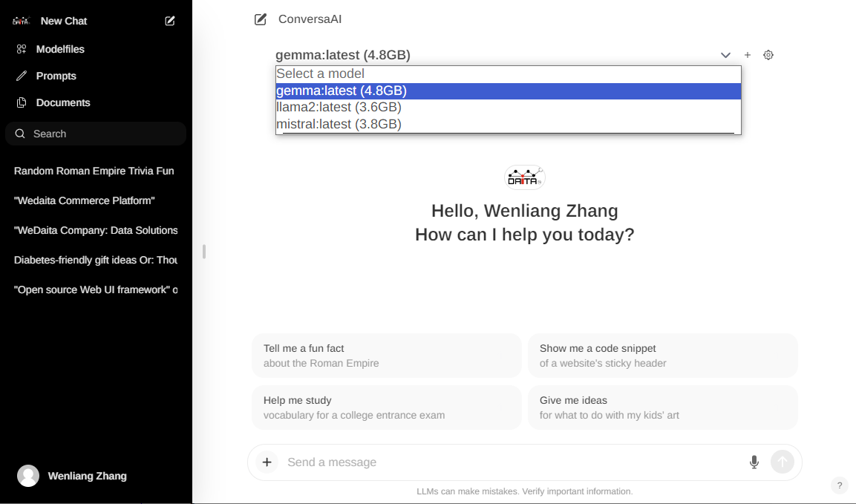Screen dimensions: 856x504
Task: Open model settings with the gear icon
Action: (x=768, y=55)
